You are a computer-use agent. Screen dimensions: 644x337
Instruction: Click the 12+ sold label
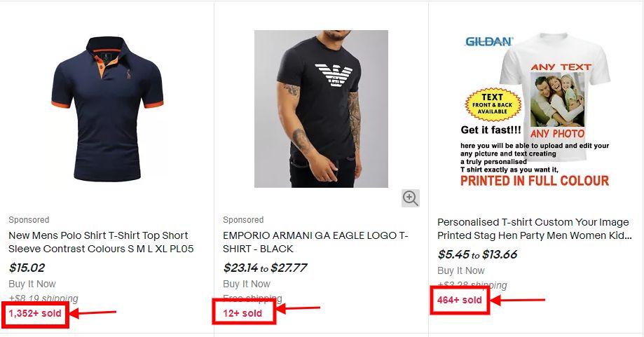pyautogui.click(x=242, y=314)
